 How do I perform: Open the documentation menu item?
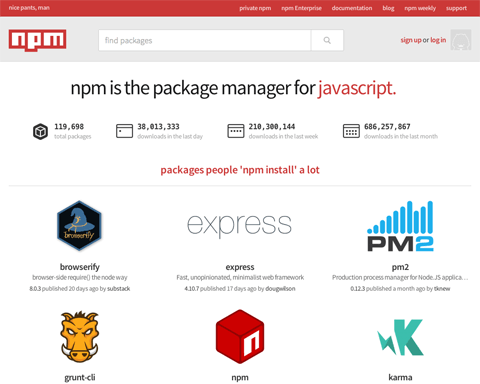(352, 8)
